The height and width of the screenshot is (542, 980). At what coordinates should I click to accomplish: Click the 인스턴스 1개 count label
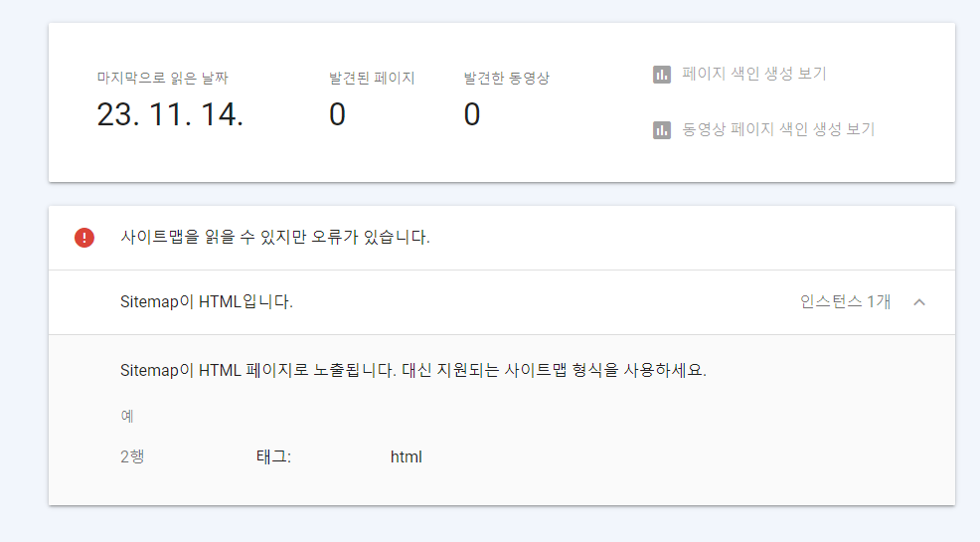(845, 302)
